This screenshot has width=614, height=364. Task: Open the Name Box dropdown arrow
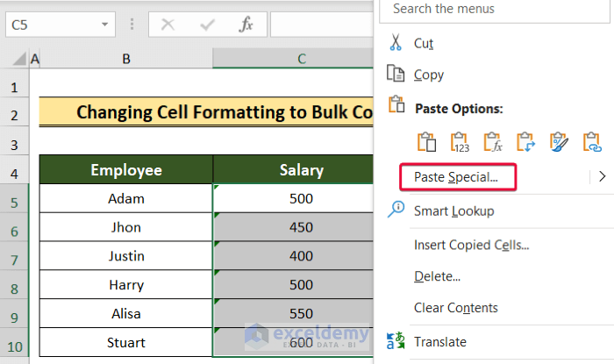click(x=105, y=25)
